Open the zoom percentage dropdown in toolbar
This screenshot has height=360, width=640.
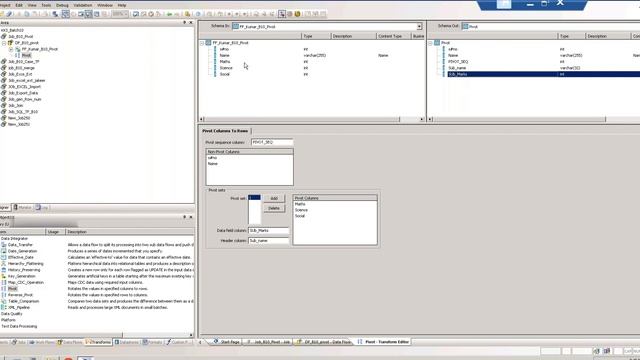pos(126,14)
